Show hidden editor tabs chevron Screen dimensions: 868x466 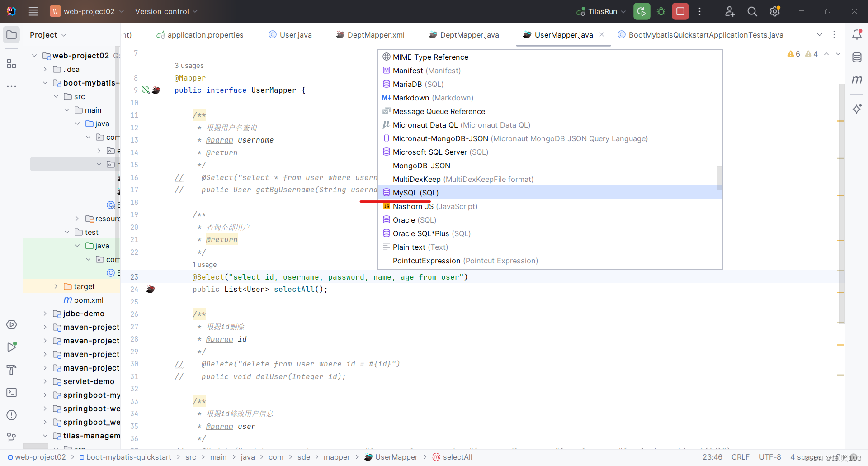[820, 35]
